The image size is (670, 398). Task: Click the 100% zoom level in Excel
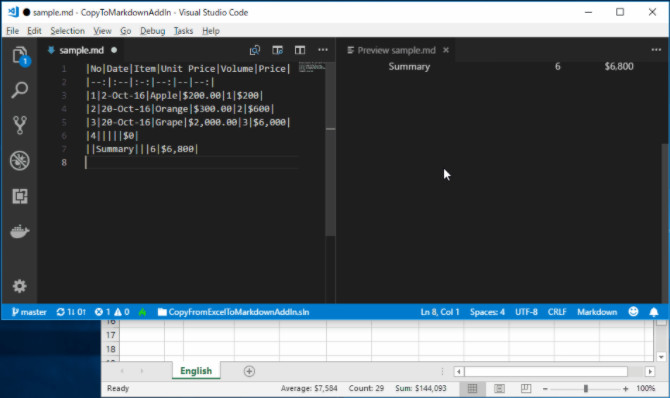pyautogui.click(x=645, y=388)
